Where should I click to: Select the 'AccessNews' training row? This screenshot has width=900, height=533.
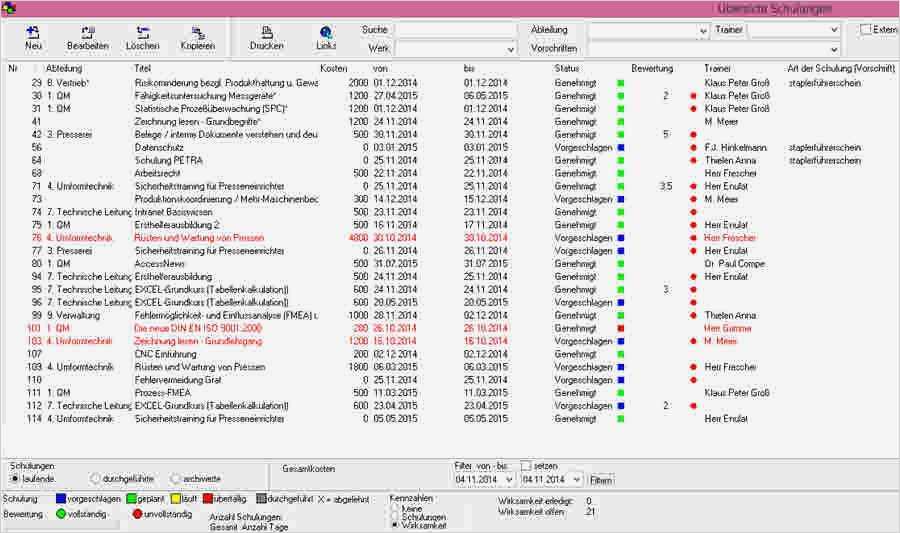coord(450,264)
